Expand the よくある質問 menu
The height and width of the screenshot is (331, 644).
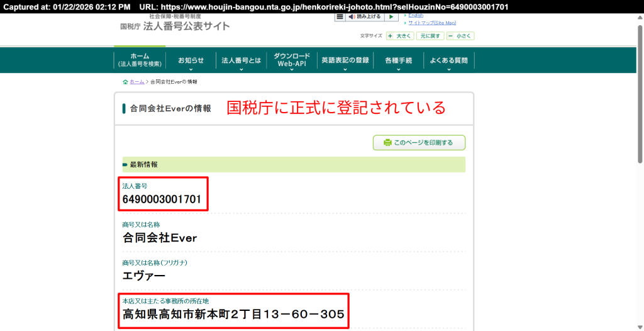[448, 60]
